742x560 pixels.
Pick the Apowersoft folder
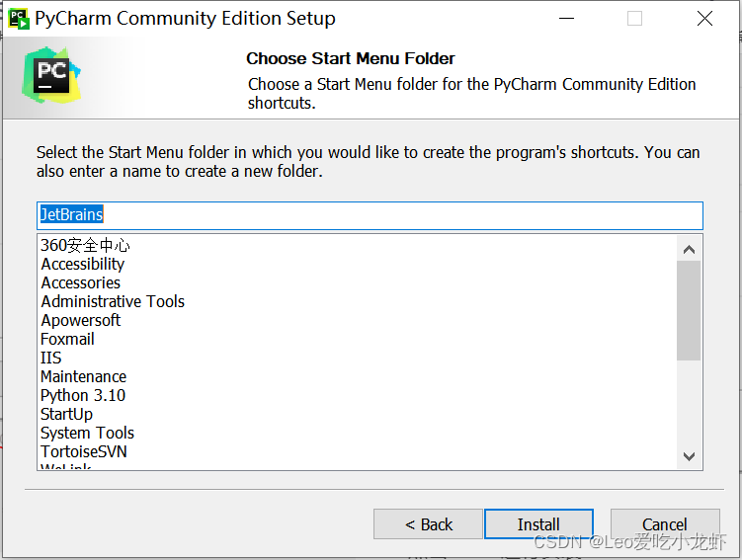coord(81,320)
